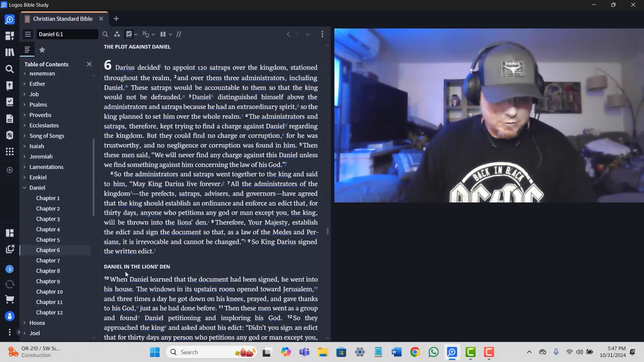Open Jeremiah in the Table of Contents

(41, 156)
